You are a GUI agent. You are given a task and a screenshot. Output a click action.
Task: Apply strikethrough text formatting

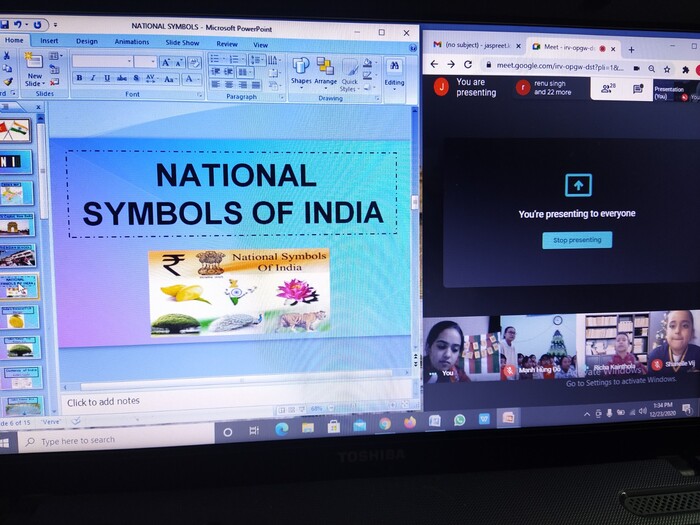coord(121,79)
